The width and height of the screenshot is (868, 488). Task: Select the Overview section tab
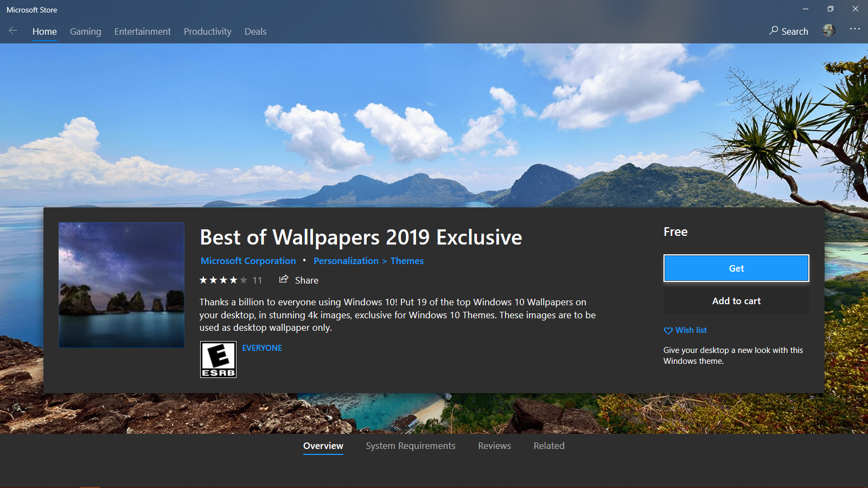tap(323, 446)
